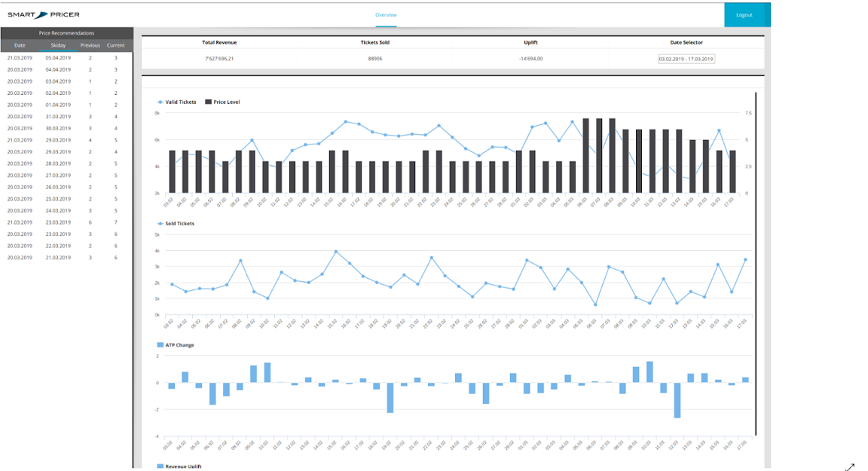The width and height of the screenshot is (868, 471).
Task: Select the 31.03.2019 skiday row
Action: 66,117
